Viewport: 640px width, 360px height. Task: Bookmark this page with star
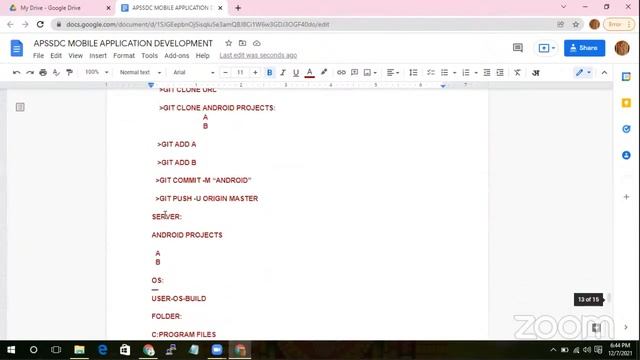[x=576, y=24]
